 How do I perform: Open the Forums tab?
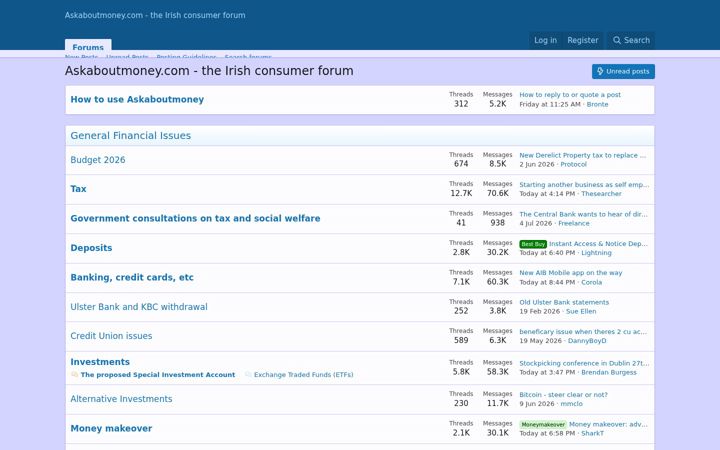pyautogui.click(x=88, y=46)
